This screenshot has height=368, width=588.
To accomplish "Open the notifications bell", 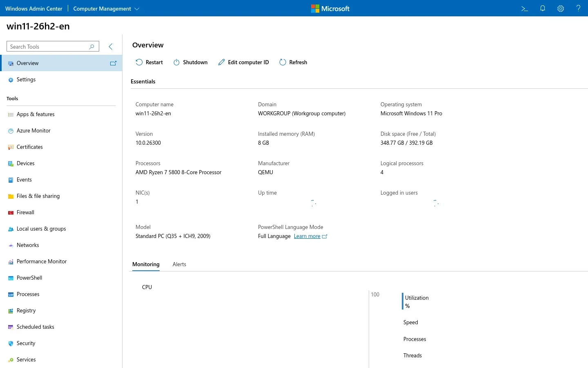I will (x=543, y=9).
